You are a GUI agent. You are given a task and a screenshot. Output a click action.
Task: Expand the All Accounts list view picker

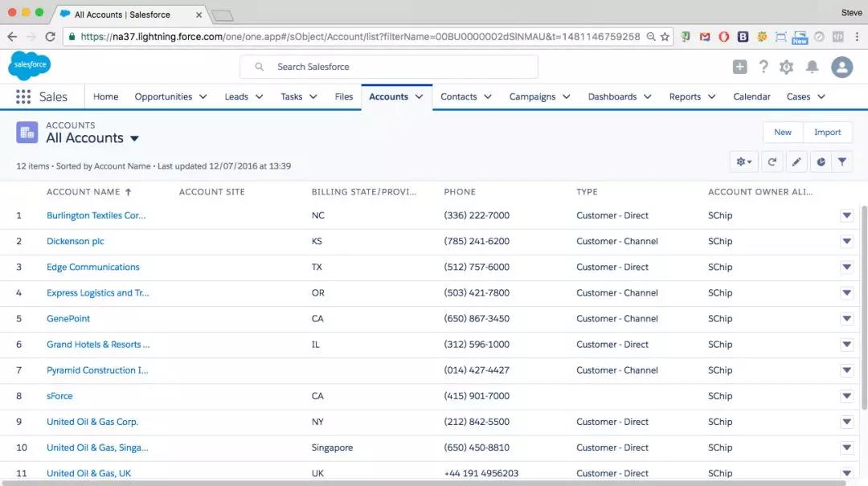pos(134,139)
